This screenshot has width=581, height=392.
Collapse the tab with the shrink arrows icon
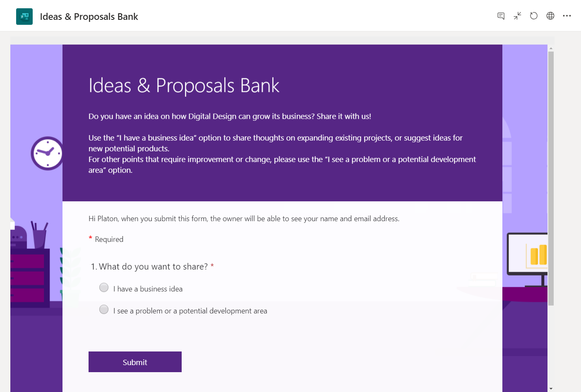517,16
